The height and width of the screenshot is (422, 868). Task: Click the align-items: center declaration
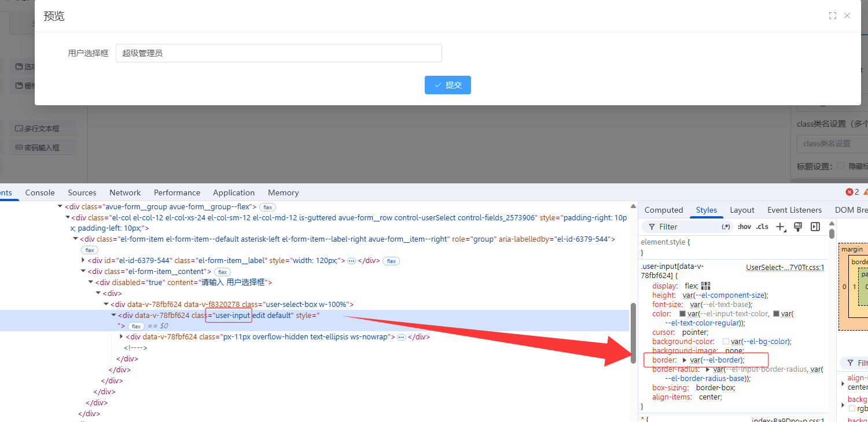click(x=687, y=397)
